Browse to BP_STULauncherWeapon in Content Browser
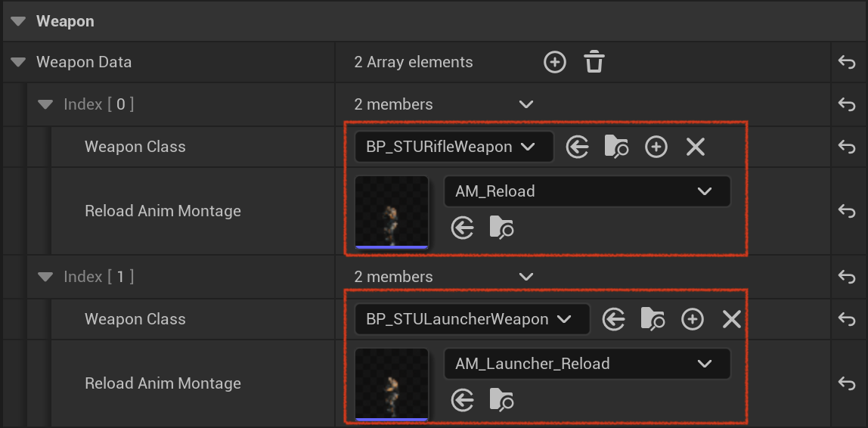 click(653, 319)
